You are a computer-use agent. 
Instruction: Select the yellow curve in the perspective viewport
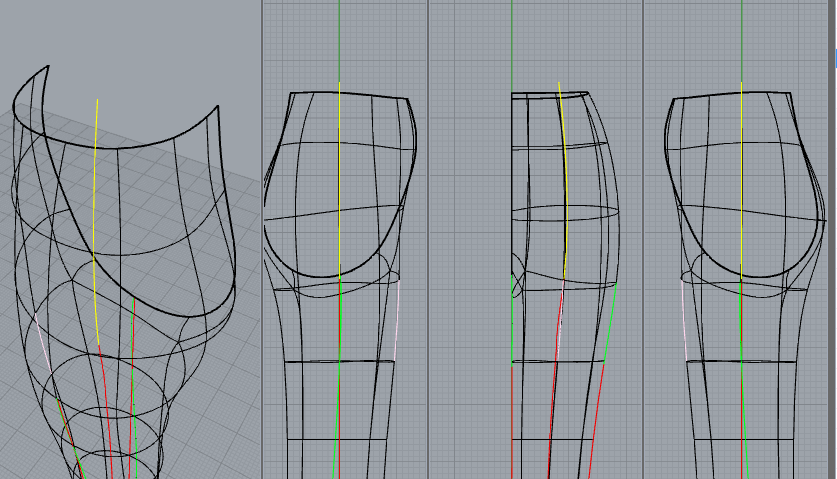coord(94,224)
